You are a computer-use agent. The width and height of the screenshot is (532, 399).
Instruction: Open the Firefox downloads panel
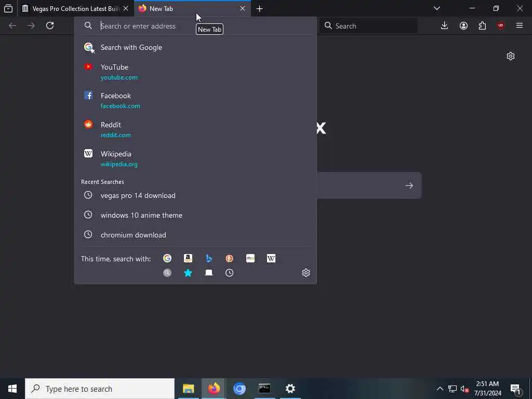(445, 26)
